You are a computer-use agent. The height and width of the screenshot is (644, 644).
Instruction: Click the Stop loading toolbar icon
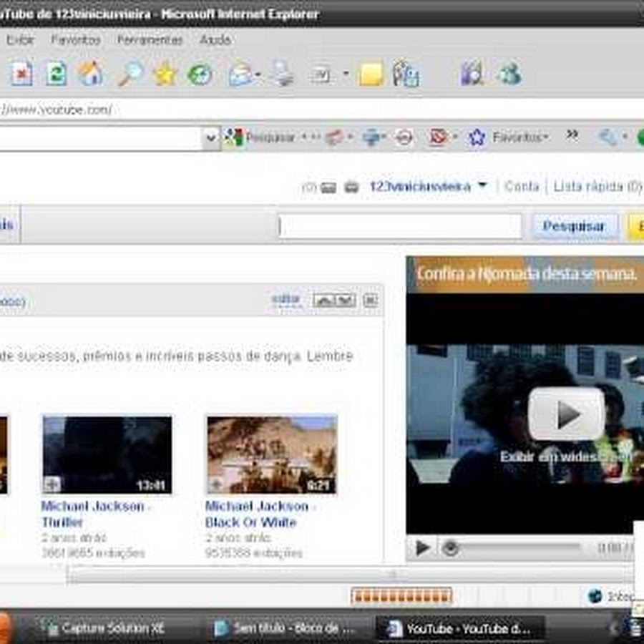(21, 74)
